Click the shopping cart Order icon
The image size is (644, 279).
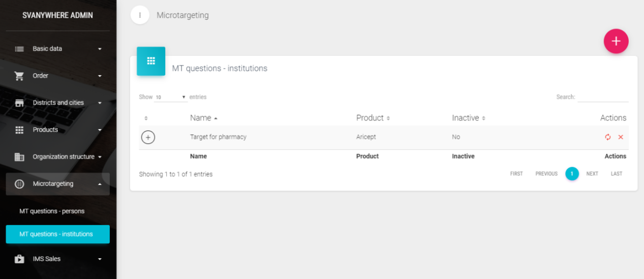[19, 76]
